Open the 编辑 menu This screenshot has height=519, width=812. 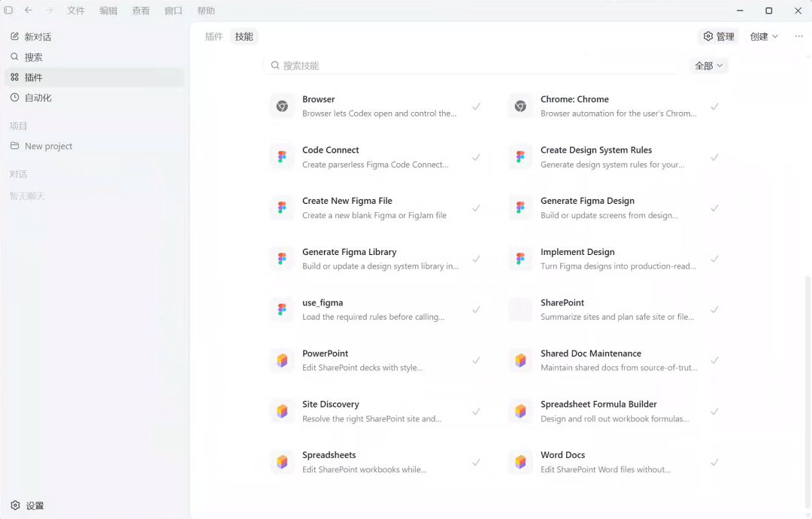[x=108, y=11]
